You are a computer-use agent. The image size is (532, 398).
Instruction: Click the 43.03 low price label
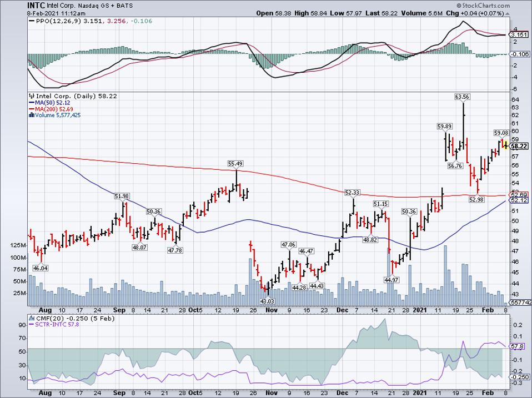(x=267, y=301)
